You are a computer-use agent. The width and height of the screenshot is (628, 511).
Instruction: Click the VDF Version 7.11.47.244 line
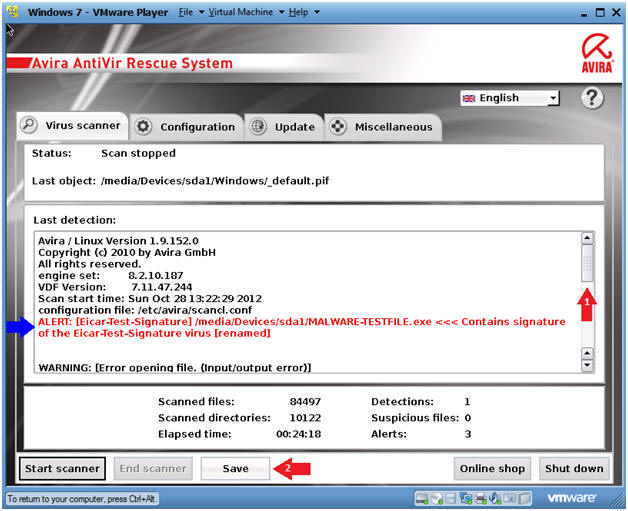coord(115,287)
